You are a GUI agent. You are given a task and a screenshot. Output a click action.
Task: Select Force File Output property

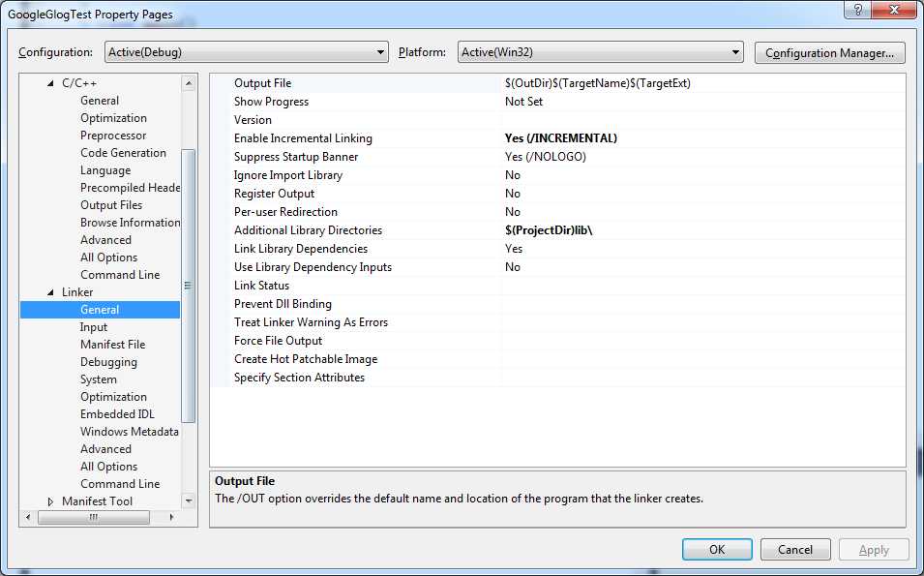[x=278, y=341]
